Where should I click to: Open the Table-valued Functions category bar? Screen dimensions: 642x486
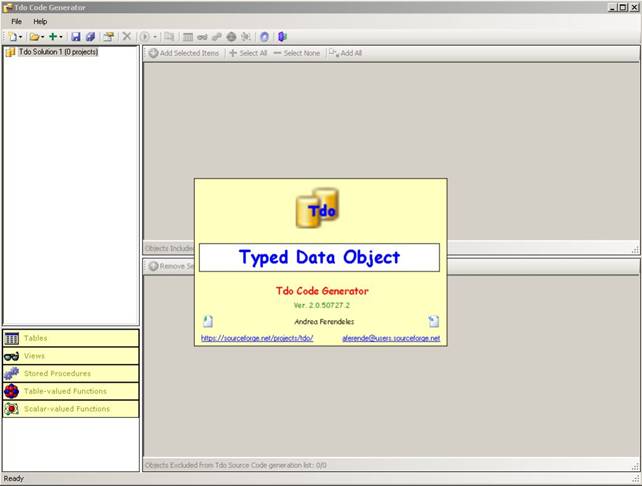[71, 391]
